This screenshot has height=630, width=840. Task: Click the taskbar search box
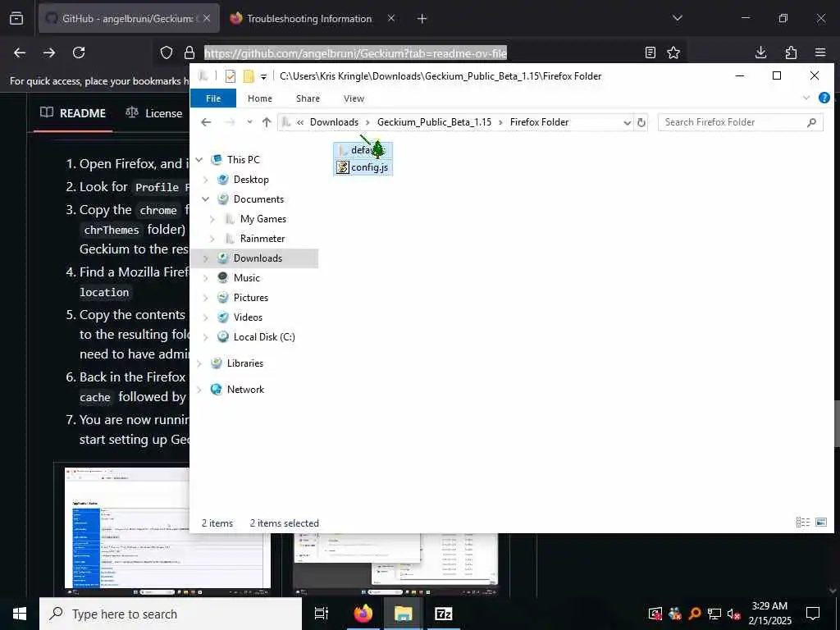[171, 614]
